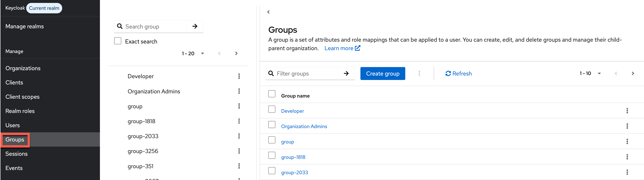Select all groups via header checkbox
Image resolution: width=644 pixels, height=180 pixels.
tap(272, 94)
